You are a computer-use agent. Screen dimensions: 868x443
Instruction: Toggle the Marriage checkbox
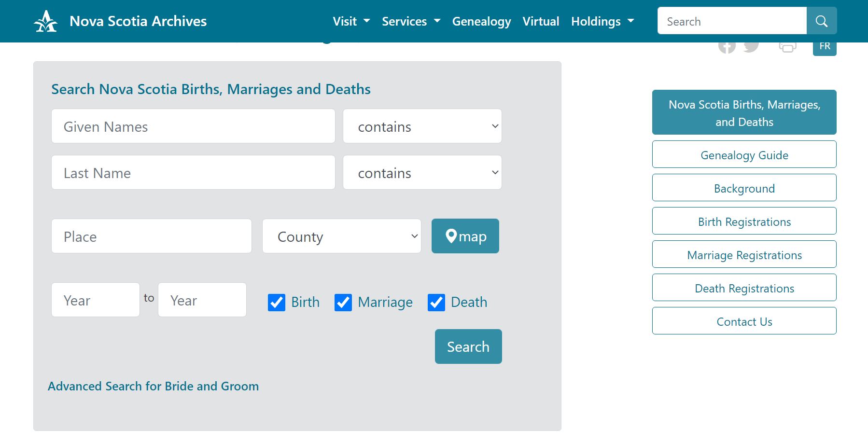[x=343, y=303]
